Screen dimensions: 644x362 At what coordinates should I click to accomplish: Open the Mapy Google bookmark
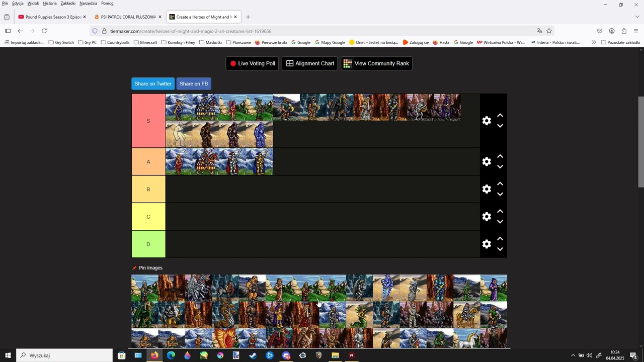pos(330,43)
